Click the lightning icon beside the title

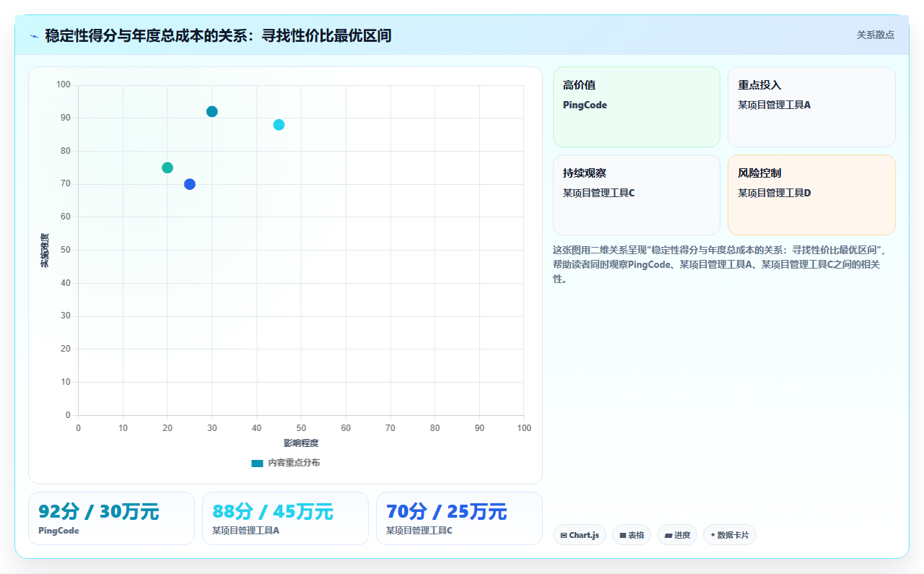(x=35, y=36)
